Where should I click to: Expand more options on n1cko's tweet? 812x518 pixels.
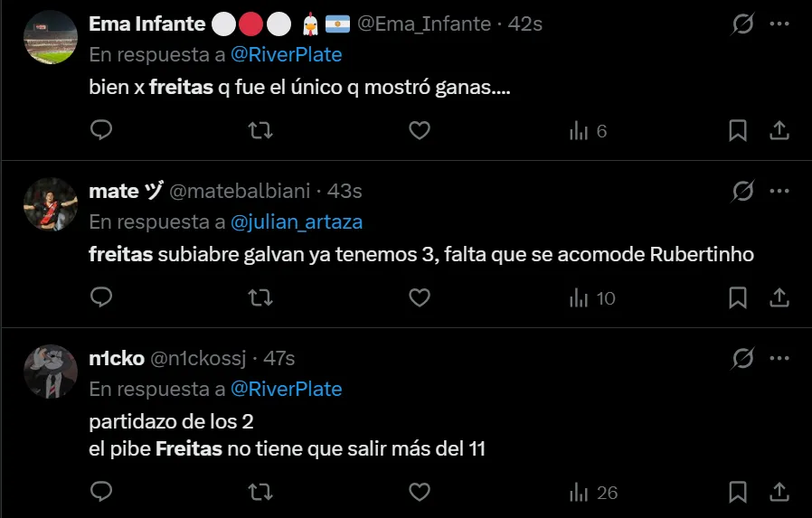click(779, 359)
